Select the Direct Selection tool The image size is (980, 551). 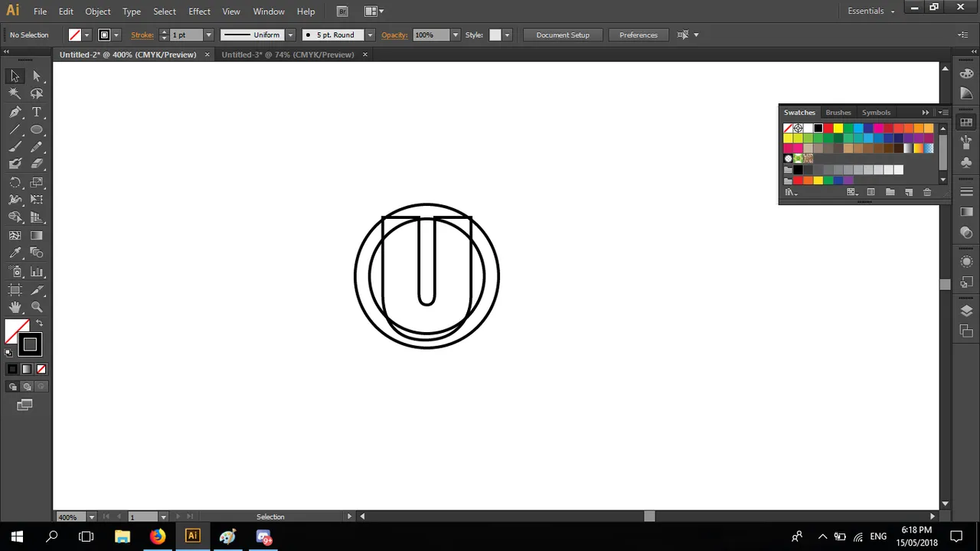[37, 76]
